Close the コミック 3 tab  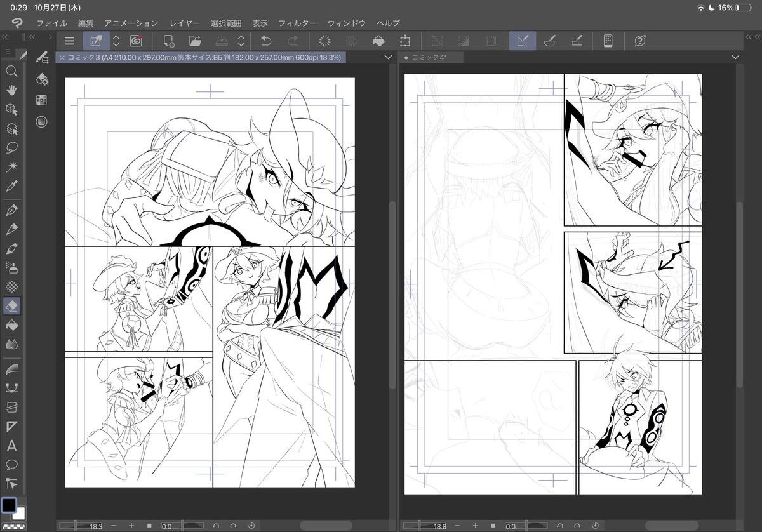click(62, 57)
